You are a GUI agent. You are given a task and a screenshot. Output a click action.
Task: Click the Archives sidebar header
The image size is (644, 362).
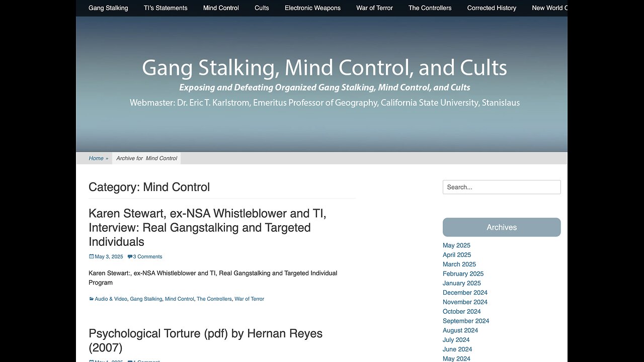point(502,227)
